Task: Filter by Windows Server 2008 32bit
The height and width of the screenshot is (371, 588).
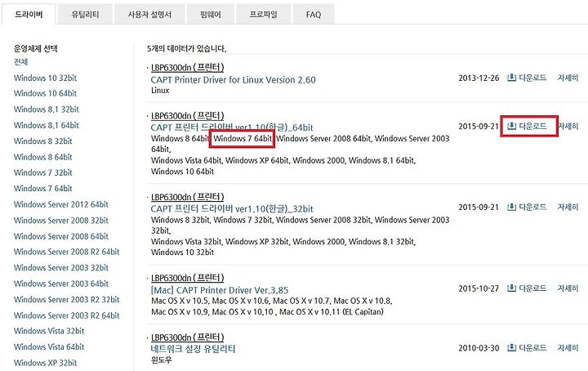Action: tap(60, 221)
